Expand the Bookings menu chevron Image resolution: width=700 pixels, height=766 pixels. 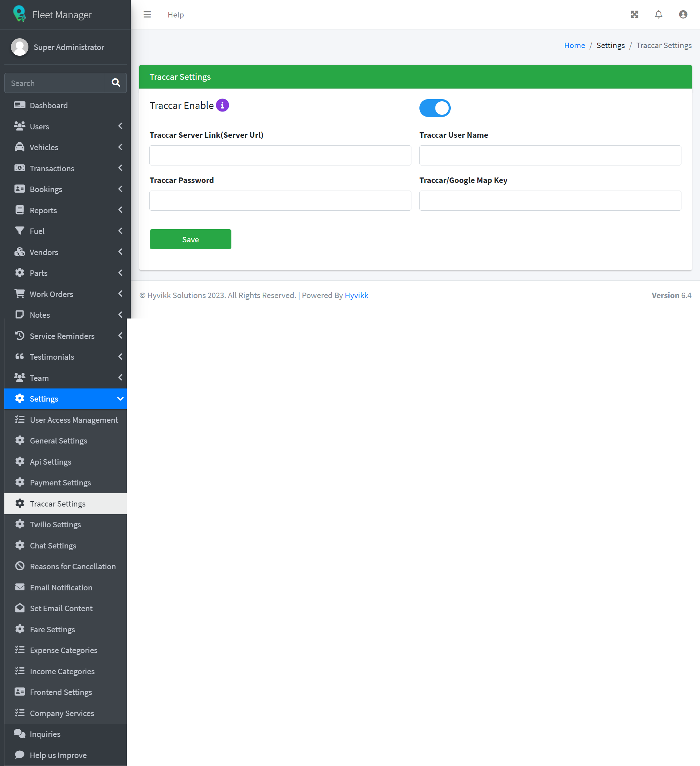(x=121, y=189)
